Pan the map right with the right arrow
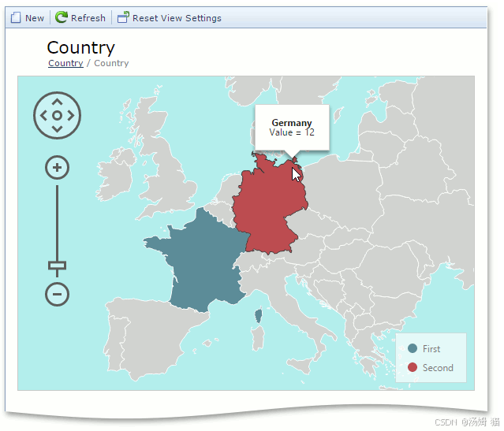504x431 pixels. 71,116
